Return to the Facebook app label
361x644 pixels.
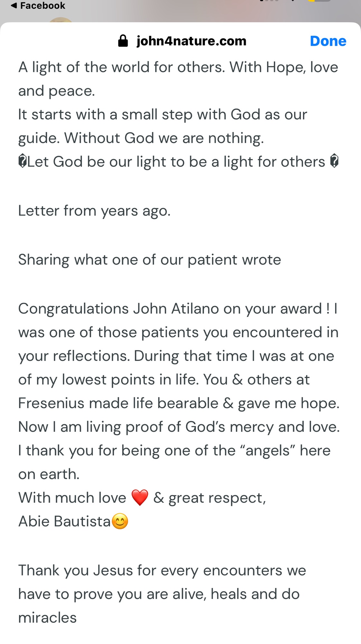pyautogui.click(x=42, y=5)
